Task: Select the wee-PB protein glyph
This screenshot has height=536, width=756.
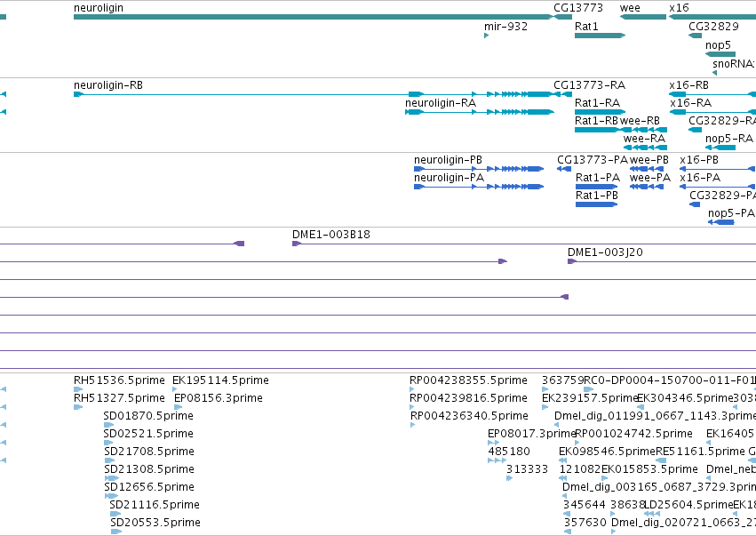Action: pyautogui.click(x=647, y=169)
